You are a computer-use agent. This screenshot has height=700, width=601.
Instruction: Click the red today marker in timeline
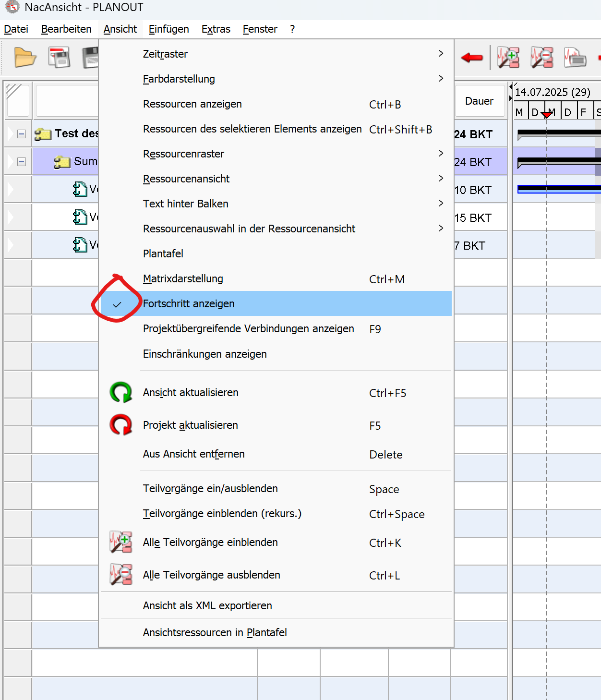click(546, 114)
